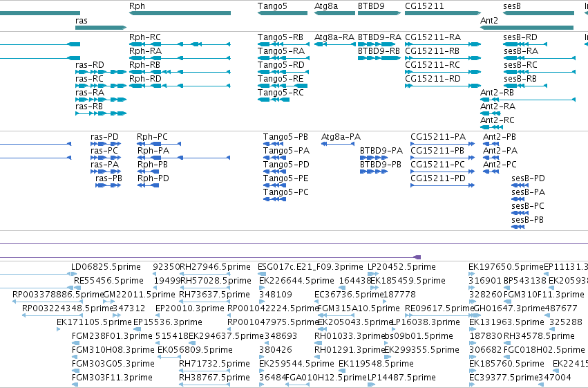This screenshot has width=588, height=388.
Task: Select EST FGM238F01.3prime
Action: click(112, 336)
